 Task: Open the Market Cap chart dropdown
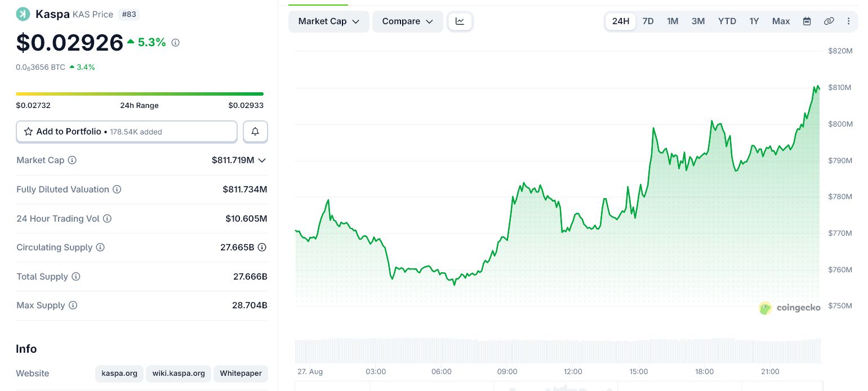coord(329,21)
